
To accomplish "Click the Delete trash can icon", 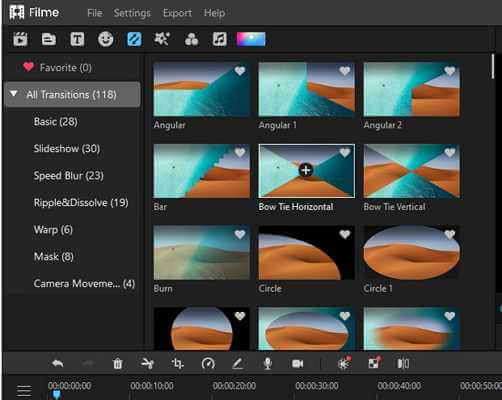I will (x=117, y=363).
